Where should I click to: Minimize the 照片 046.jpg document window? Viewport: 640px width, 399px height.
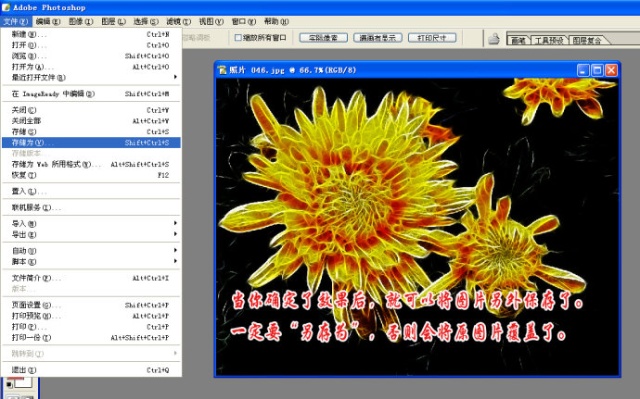pos(583,70)
